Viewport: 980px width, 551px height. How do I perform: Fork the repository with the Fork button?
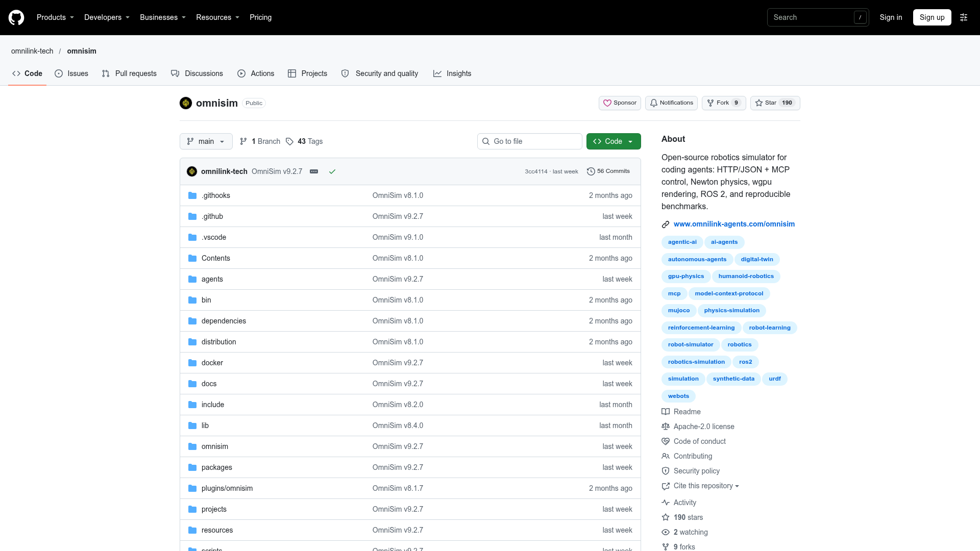click(x=724, y=103)
